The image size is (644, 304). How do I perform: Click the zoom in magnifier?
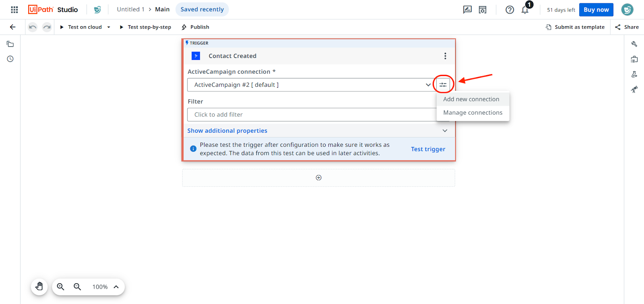coord(61,287)
